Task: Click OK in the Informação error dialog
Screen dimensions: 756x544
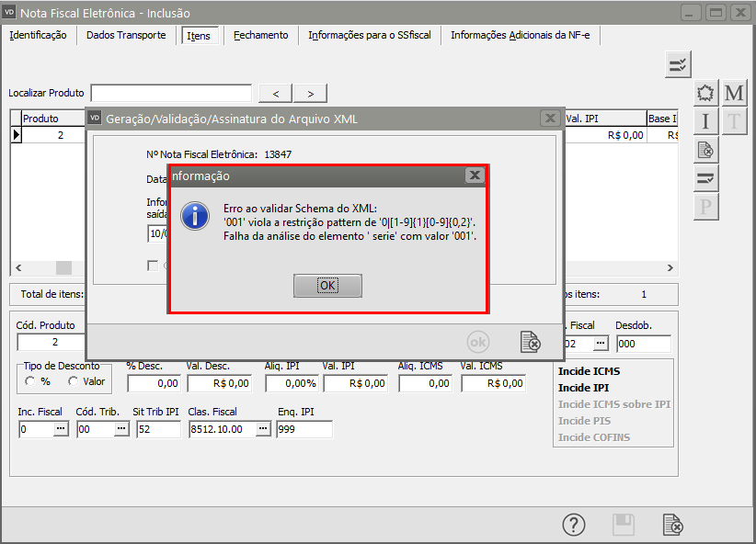Action: 327,286
